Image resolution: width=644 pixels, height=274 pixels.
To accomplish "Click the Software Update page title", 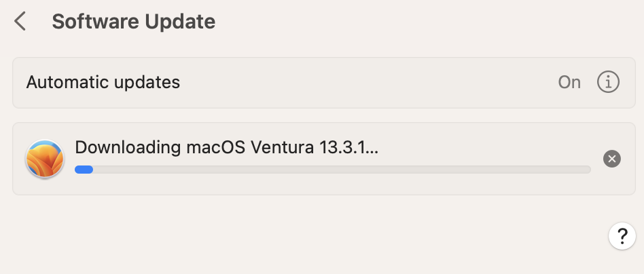I will [x=133, y=21].
